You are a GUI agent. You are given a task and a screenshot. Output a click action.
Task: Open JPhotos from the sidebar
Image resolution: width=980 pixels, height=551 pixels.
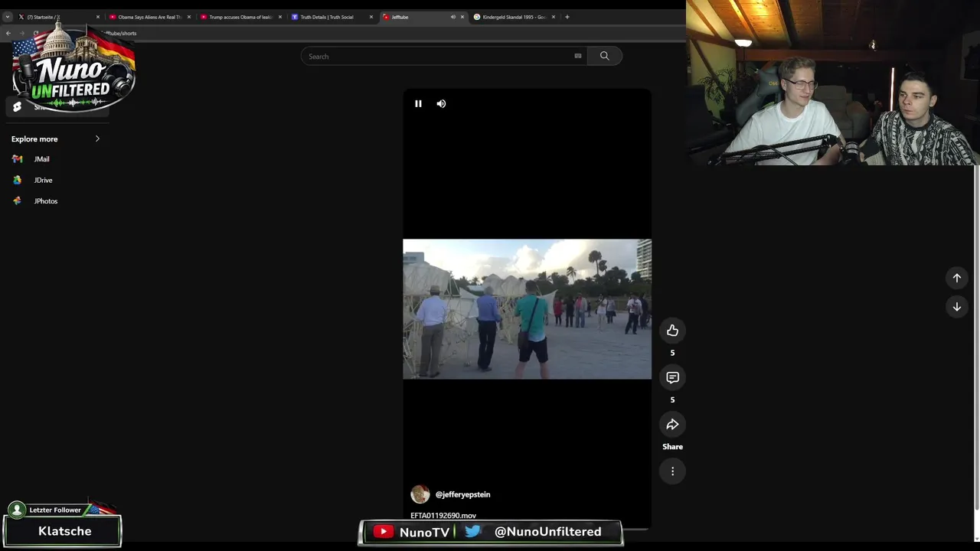click(45, 201)
